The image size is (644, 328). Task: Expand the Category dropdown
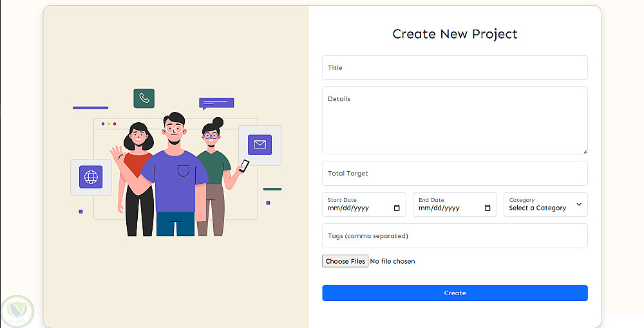tap(545, 205)
